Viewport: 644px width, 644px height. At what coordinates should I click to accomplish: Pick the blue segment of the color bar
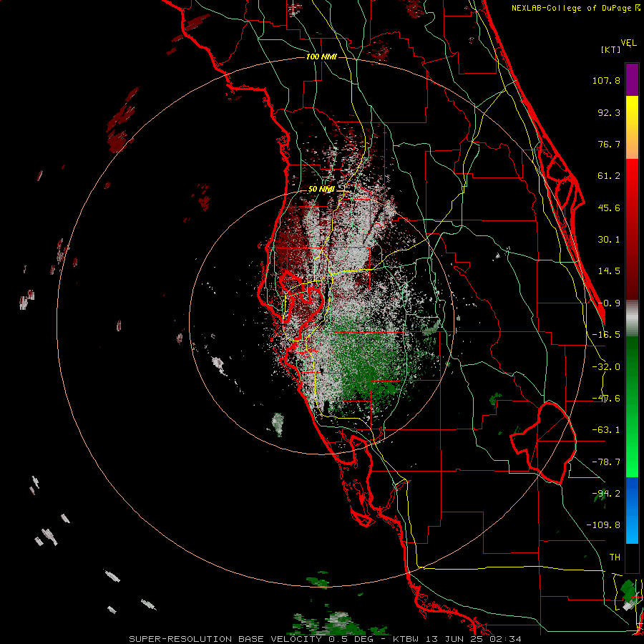click(x=632, y=510)
